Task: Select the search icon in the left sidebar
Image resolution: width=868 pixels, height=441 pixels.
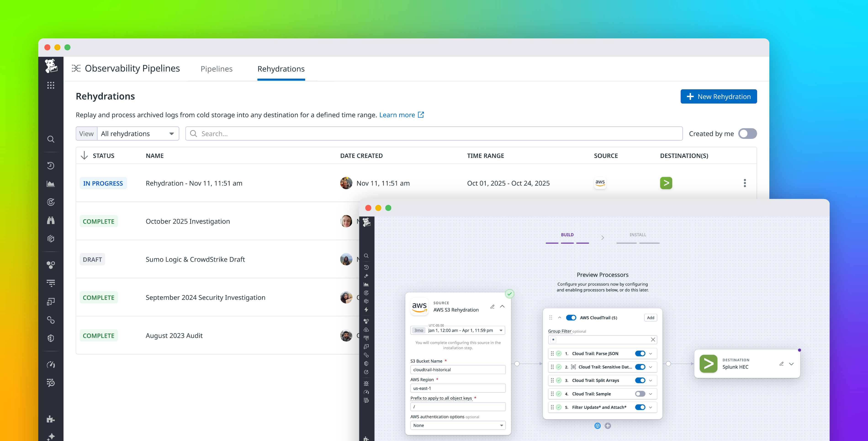Action: pos(50,139)
